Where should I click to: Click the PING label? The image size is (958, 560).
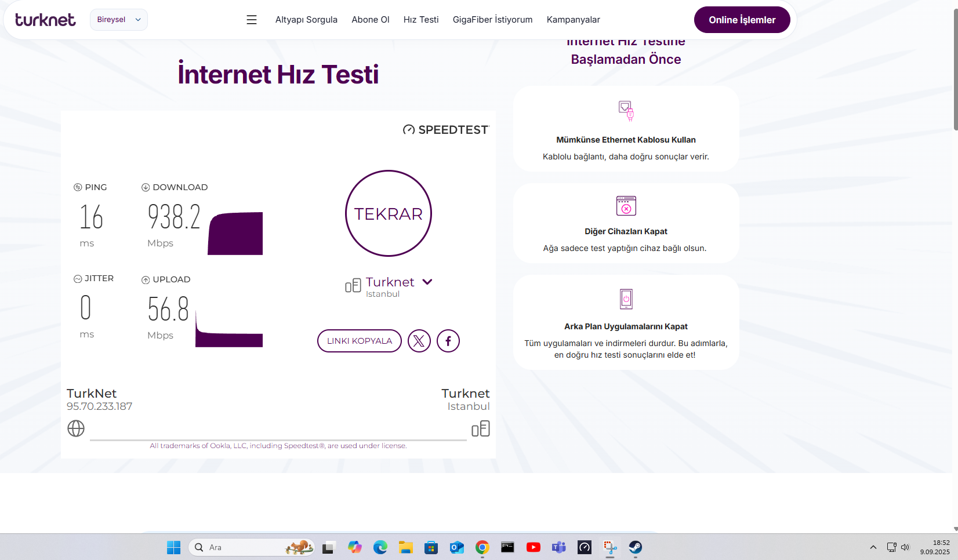(x=96, y=187)
